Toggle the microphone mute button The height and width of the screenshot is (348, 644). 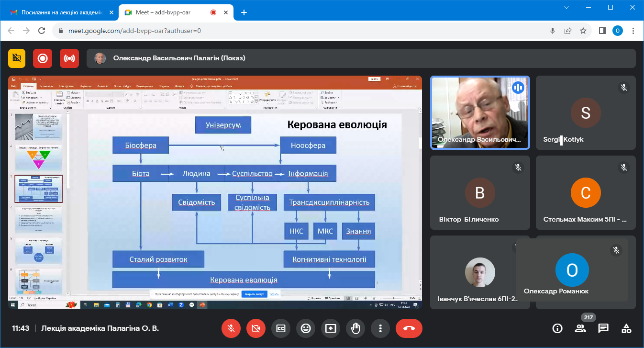pyautogui.click(x=231, y=328)
